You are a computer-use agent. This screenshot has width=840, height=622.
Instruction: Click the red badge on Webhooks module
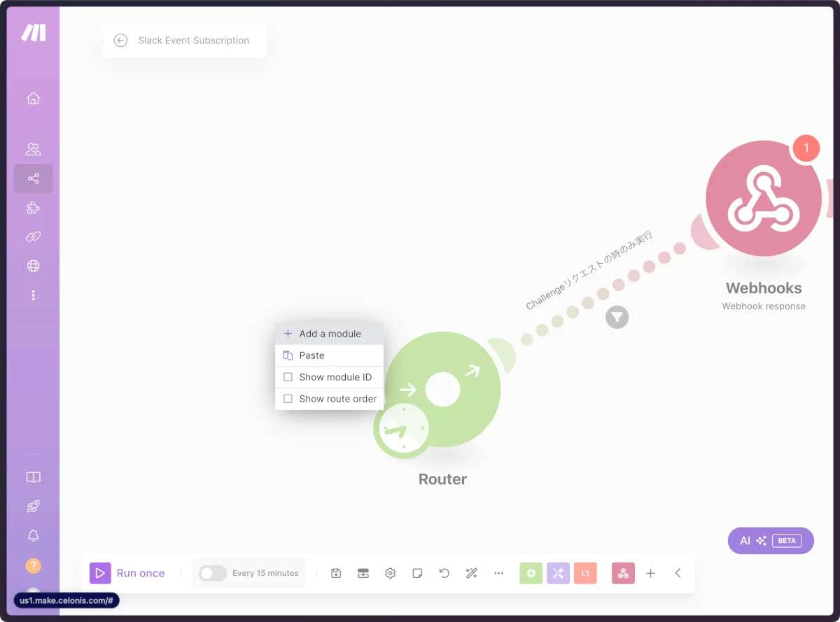(x=806, y=148)
